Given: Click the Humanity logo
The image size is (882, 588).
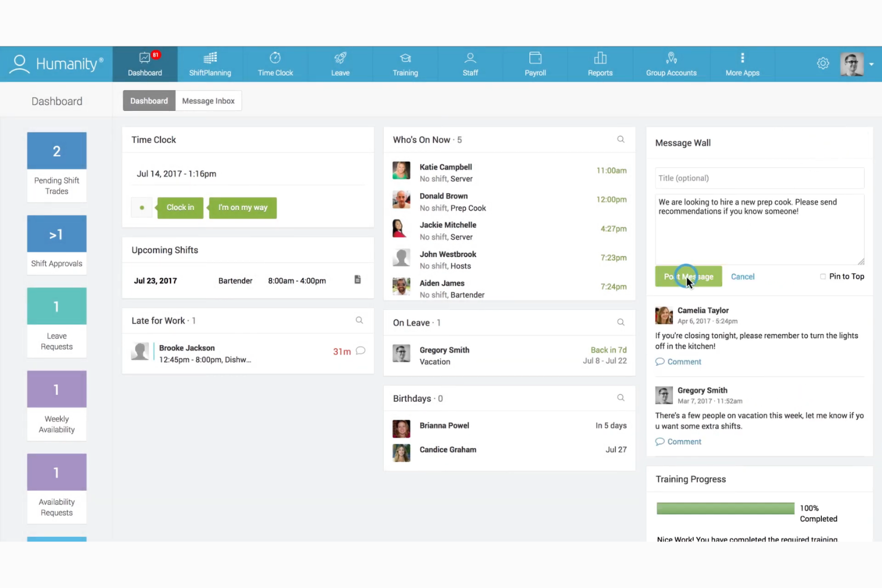Looking at the screenshot, I should pos(57,64).
